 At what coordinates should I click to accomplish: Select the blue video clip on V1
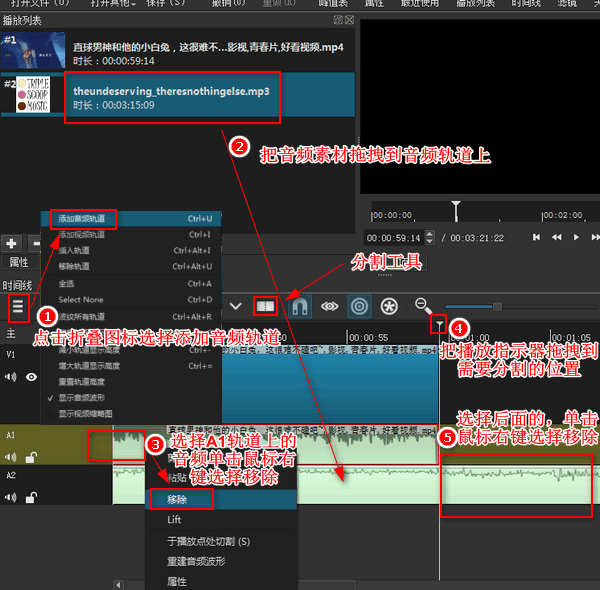coord(330,386)
